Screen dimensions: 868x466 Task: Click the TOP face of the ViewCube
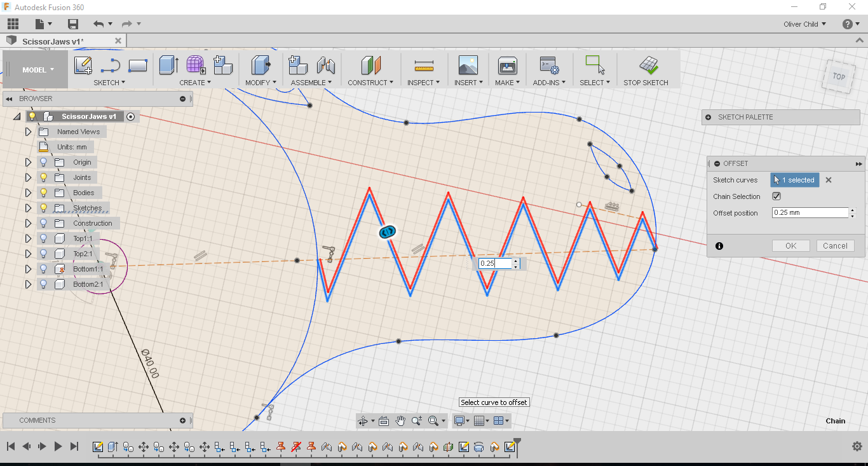click(x=839, y=76)
